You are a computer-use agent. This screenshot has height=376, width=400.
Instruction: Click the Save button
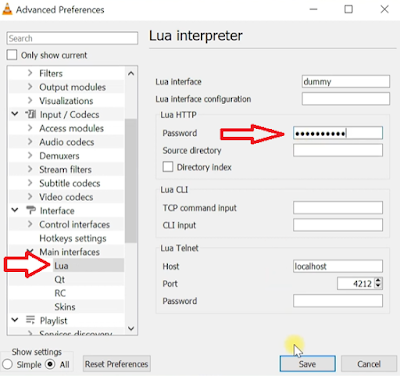(x=307, y=364)
